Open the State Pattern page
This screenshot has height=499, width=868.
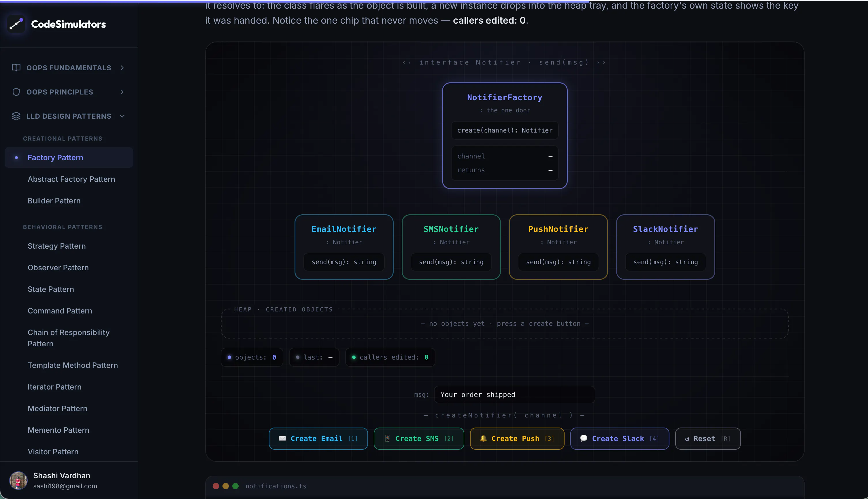51,289
